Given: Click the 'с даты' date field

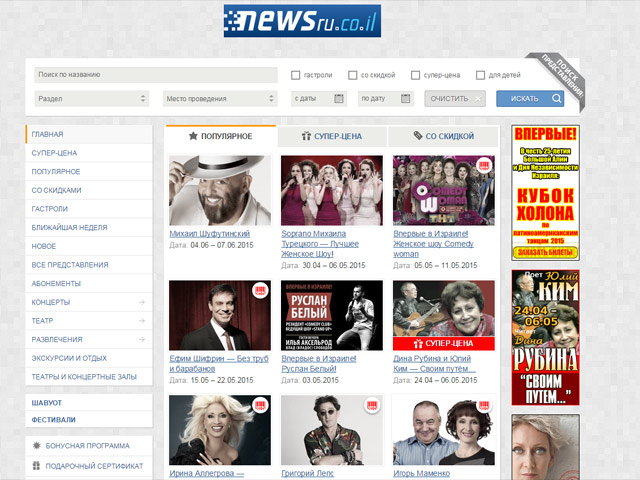Looking at the screenshot, I should 319,99.
